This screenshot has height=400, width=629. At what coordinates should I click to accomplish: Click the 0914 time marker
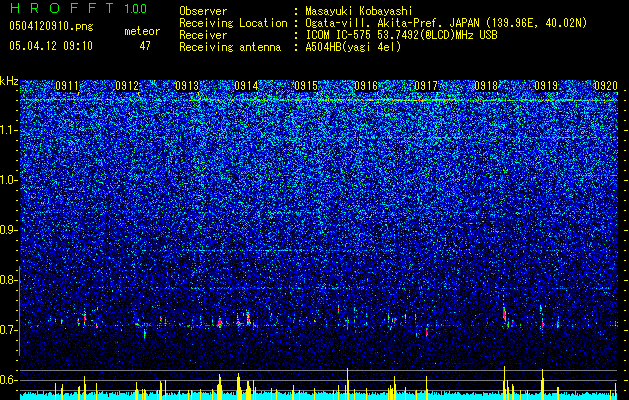coord(246,86)
